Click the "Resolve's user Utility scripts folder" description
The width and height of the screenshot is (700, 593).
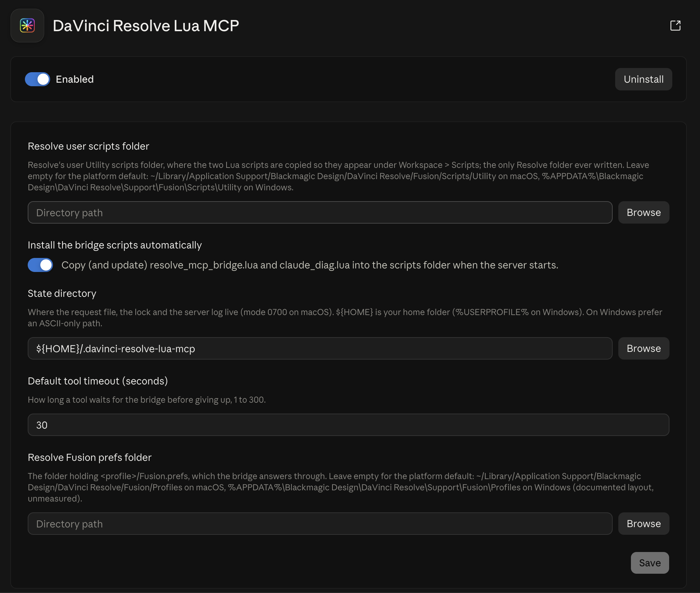click(338, 176)
